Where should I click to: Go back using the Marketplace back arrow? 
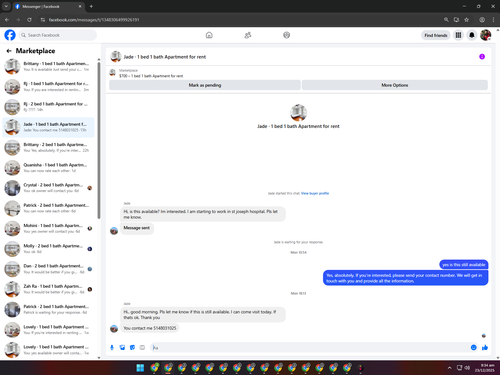click(x=9, y=51)
